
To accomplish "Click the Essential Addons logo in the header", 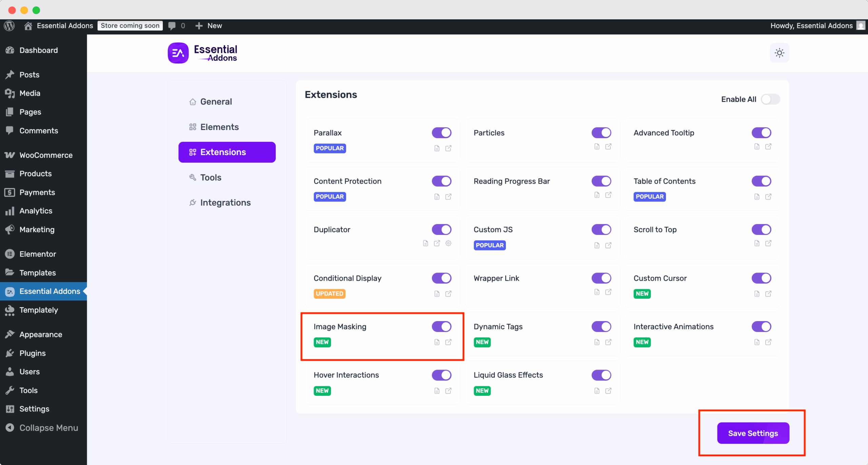I will 203,53.
